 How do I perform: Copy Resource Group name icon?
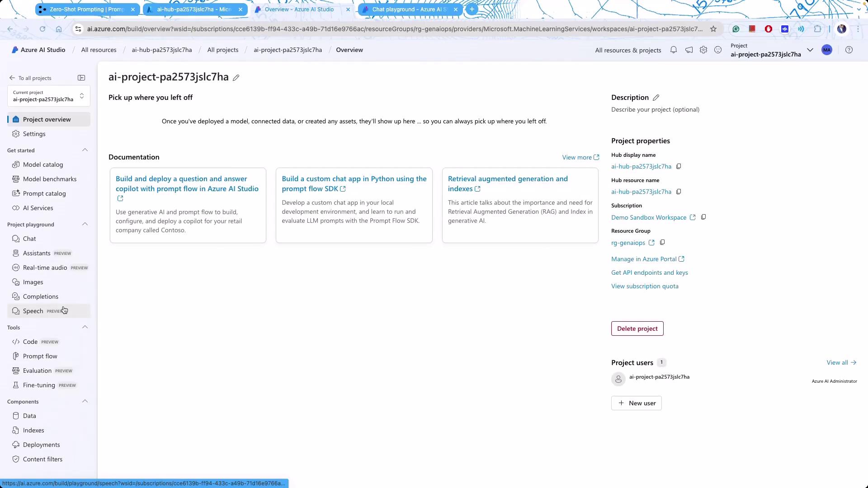coord(662,243)
